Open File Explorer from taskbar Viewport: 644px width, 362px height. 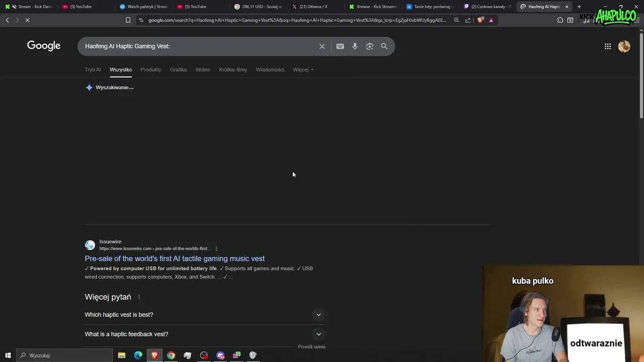pos(122,355)
